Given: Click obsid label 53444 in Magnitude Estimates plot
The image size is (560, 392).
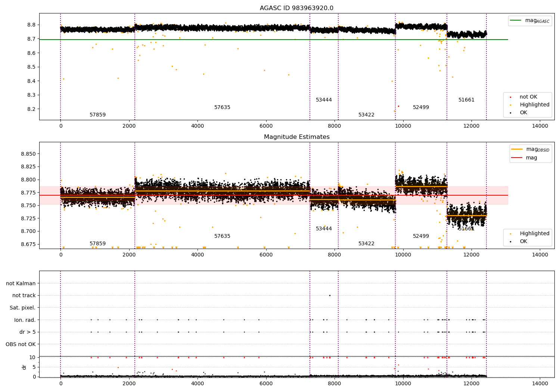Looking at the screenshot, I should [x=324, y=229].
